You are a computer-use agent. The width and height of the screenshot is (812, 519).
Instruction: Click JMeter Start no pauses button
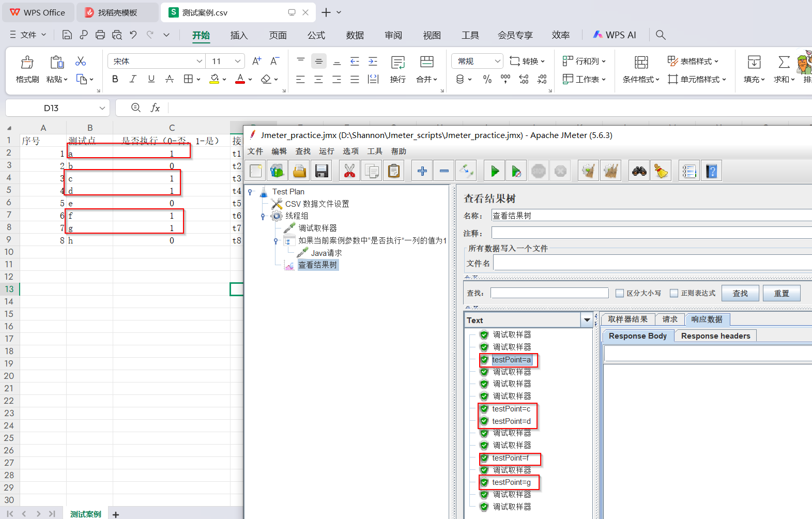click(516, 171)
